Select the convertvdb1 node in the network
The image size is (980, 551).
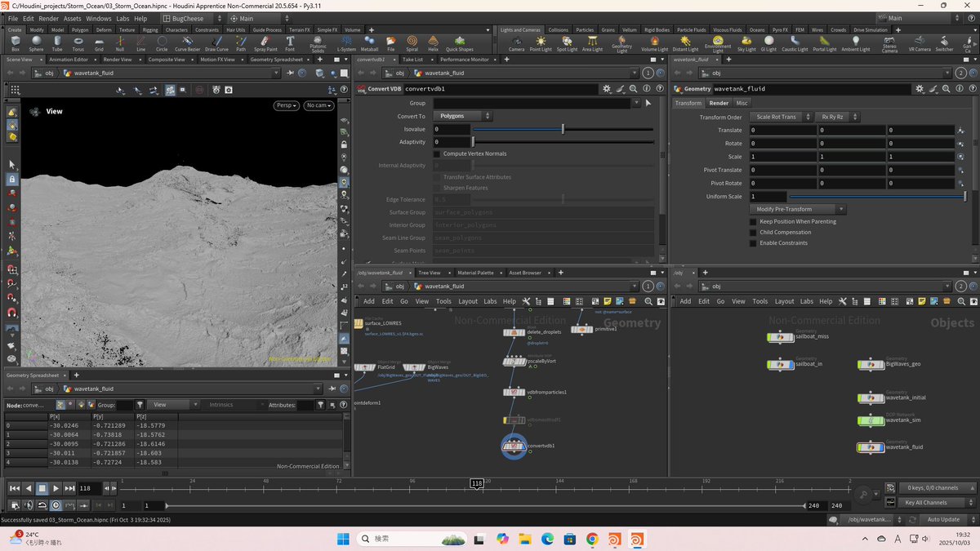[514, 446]
